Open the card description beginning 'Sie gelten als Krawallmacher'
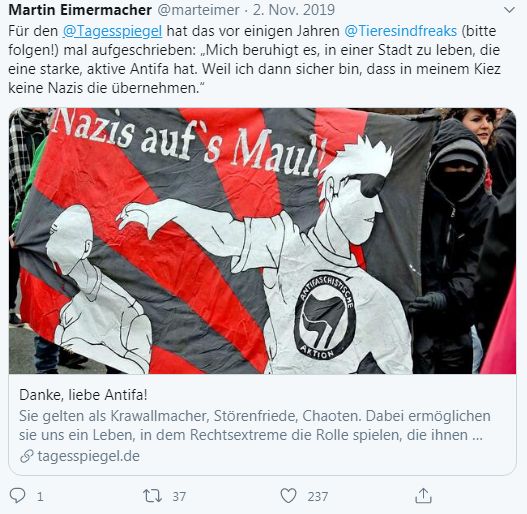Viewport: 527px width, 514px height. pyautogui.click(x=254, y=425)
